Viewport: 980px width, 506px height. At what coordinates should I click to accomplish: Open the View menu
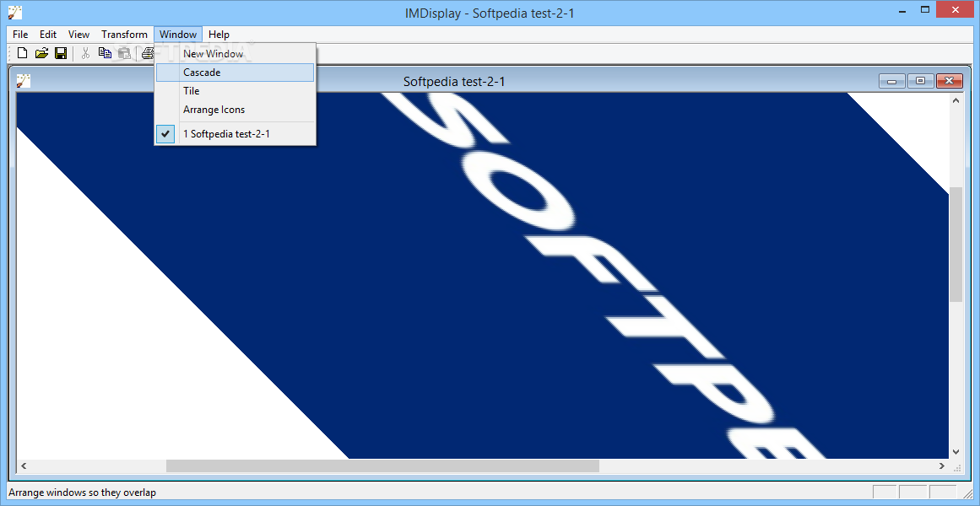tap(79, 35)
